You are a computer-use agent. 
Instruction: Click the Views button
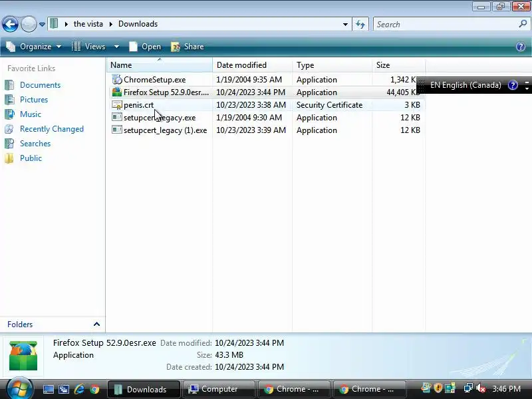pyautogui.click(x=89, y=47)
